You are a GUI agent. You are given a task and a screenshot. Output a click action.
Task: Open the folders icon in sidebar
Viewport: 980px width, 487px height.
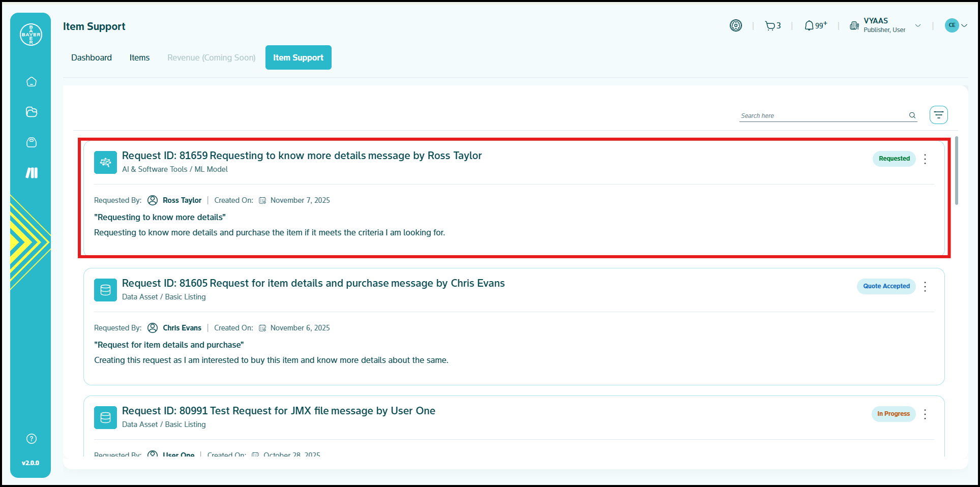pos(32,112)
